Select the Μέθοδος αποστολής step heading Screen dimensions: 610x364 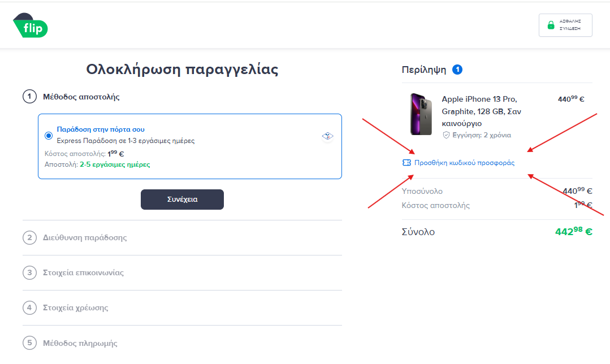[81, 97]
